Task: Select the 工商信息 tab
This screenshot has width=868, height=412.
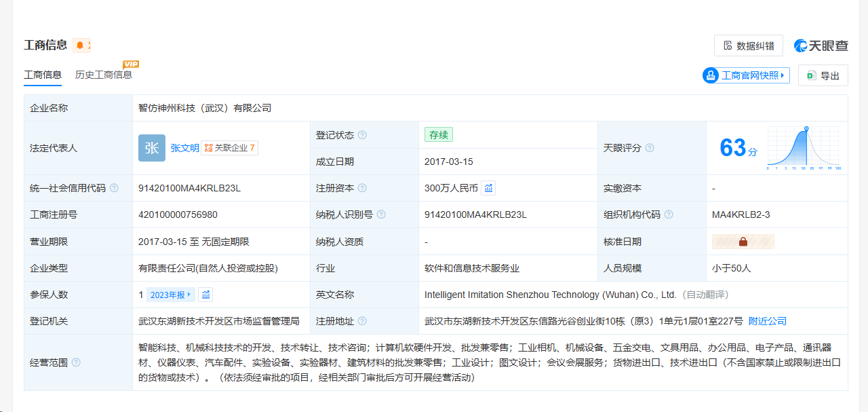Action: 43,75
